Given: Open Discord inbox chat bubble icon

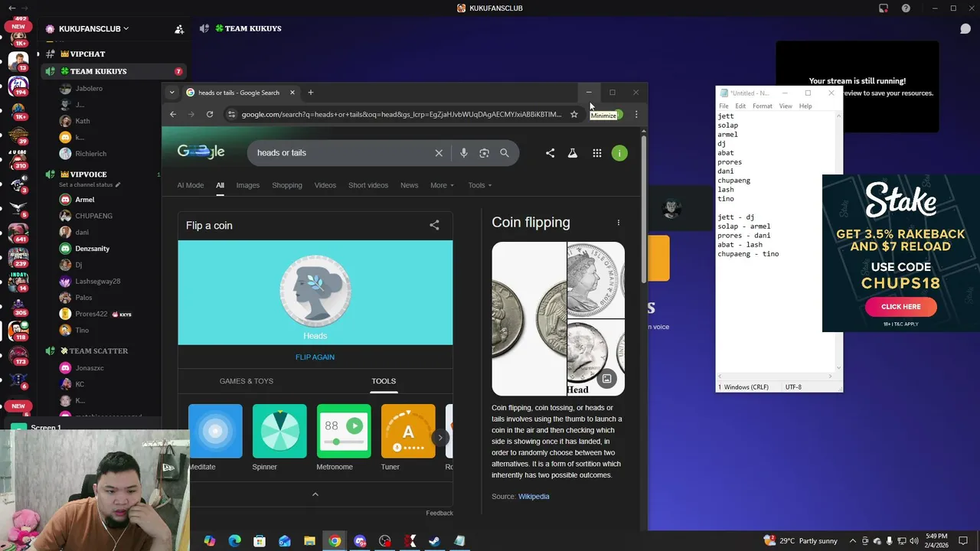Looking at the screenshot, I should (965, 29).
